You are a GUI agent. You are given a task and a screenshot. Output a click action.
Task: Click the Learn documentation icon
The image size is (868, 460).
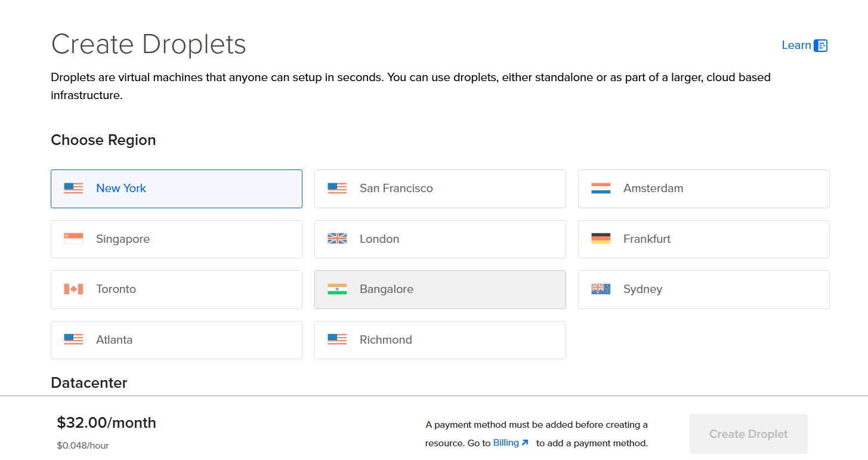821,45
